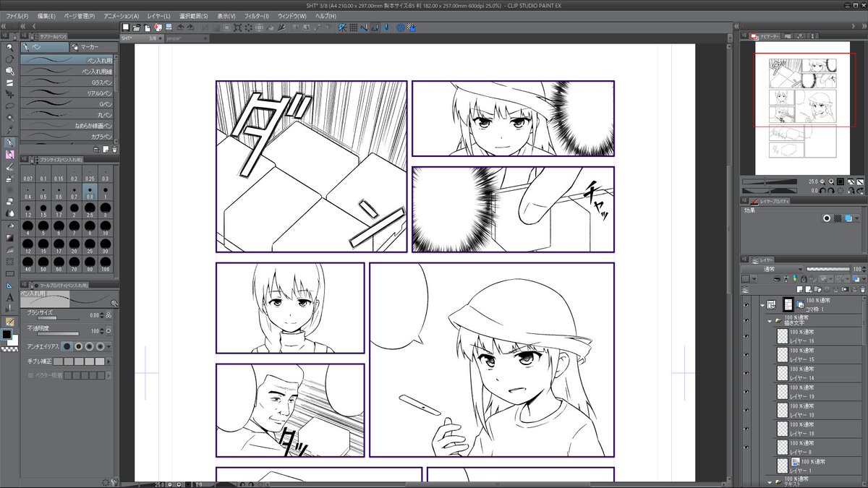Collapse the 描き文字 layer folder
Screen dimensions: 868x488
(770, 321)
